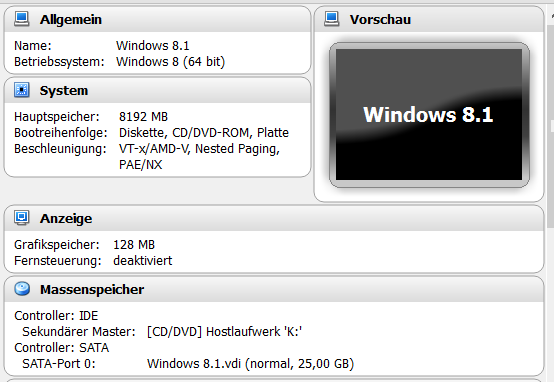
Task: Click the Hauptspeicher 8192 MB value
Action: pos(143,117)
